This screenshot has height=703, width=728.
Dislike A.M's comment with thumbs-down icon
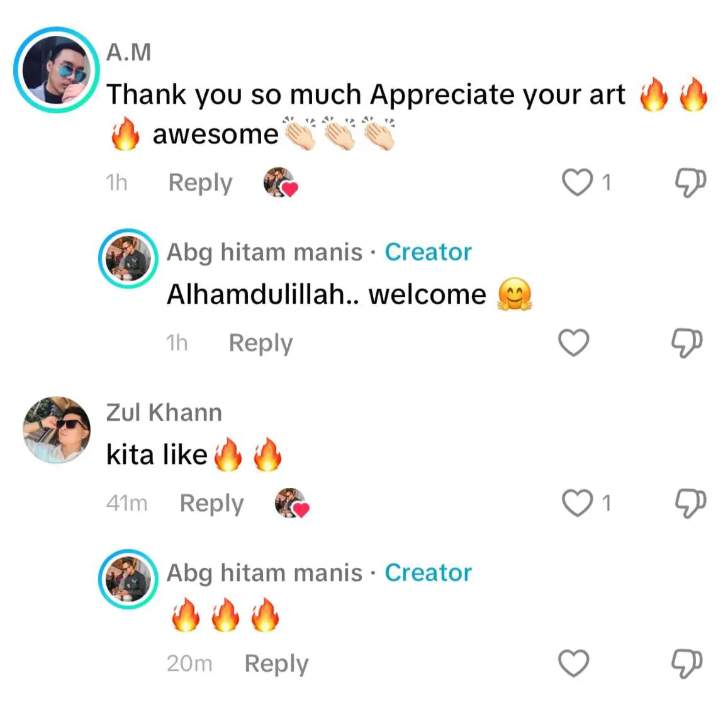[x=690, y=182]
